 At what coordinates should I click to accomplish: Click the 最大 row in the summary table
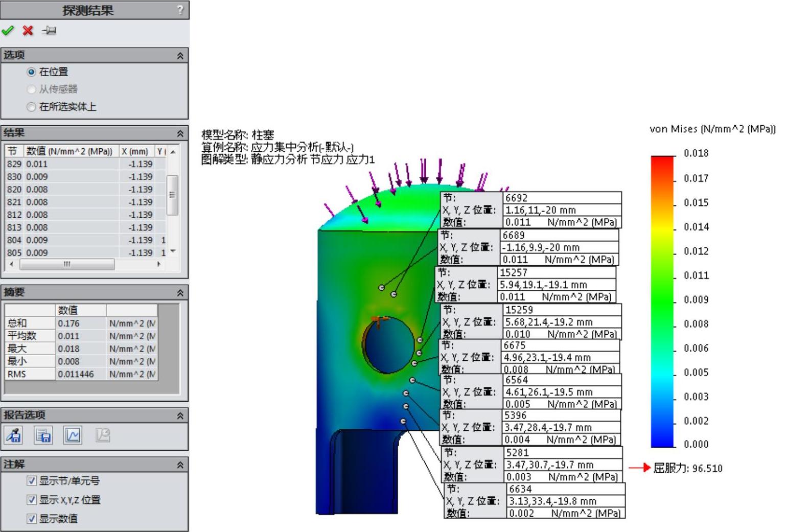tap(81, 349)
